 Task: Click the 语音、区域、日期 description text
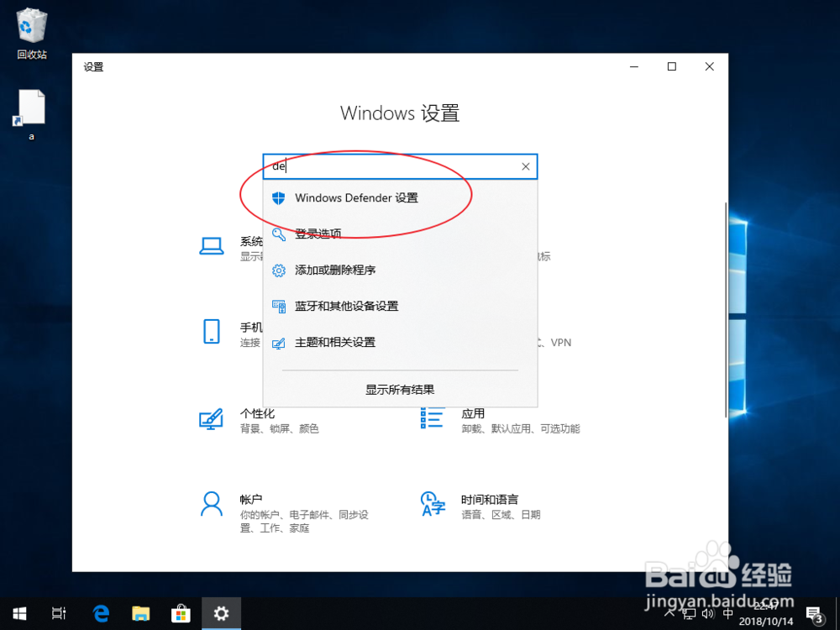(501, 515)
